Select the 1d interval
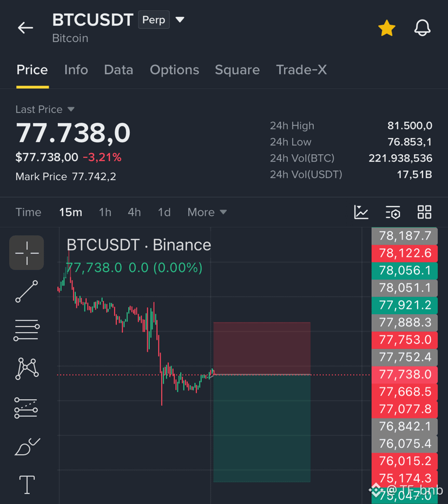This screenshot has height=504, width=448. 164,212
